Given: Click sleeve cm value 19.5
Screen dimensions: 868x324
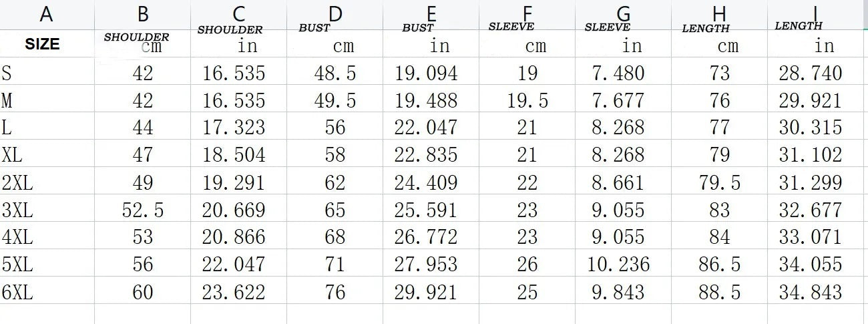Looking at the screenshot, I should click(x=527, y=100).
